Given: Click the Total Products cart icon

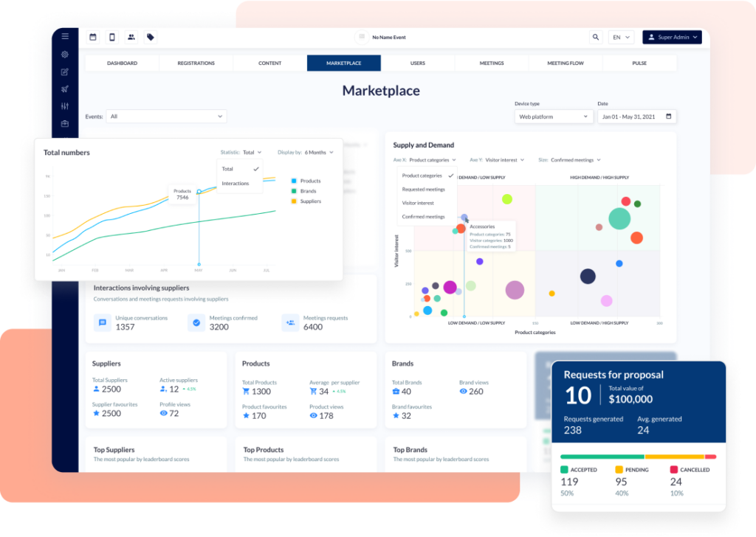Looking at the screenshot, I should [246, 392].
